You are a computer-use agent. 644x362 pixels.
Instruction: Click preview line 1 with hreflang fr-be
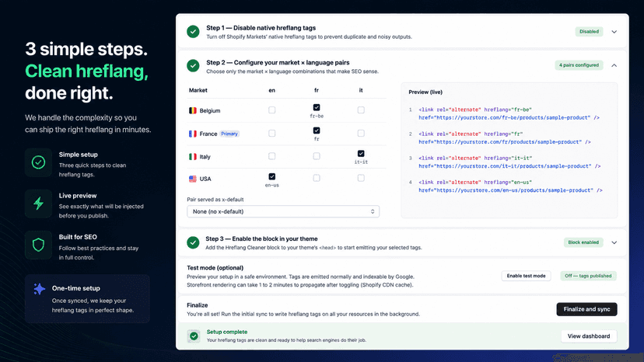click(509, 113)
